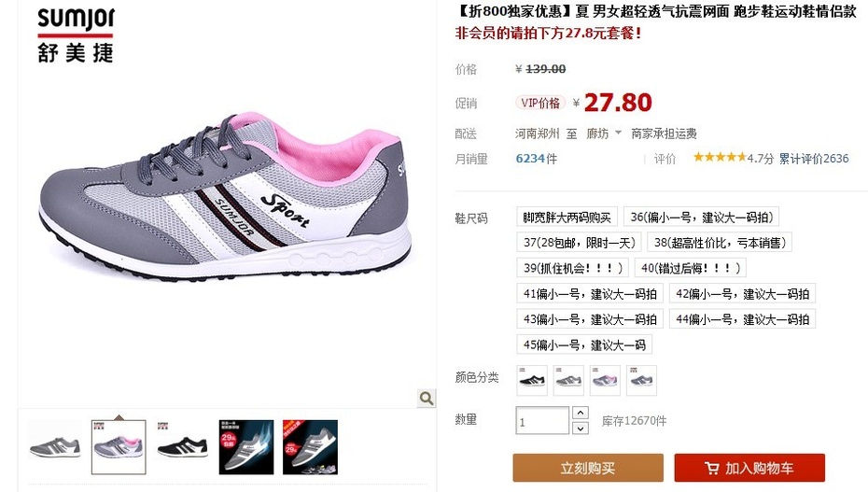Select size 36 option

[x=701, y=217]
